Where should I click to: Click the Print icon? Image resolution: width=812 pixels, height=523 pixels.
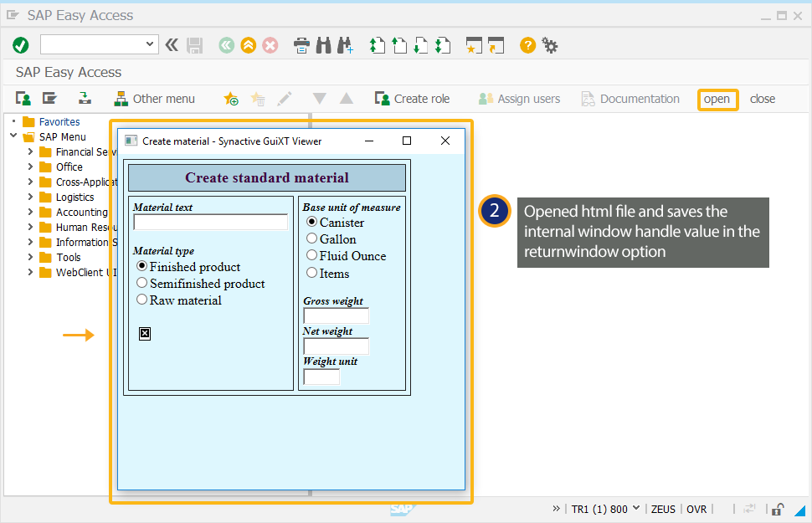click(x=301, y=45)
